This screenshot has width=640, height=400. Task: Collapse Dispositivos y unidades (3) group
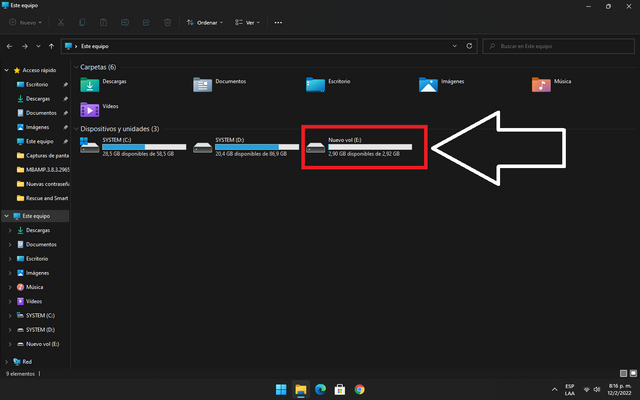[x=76, y=129]
